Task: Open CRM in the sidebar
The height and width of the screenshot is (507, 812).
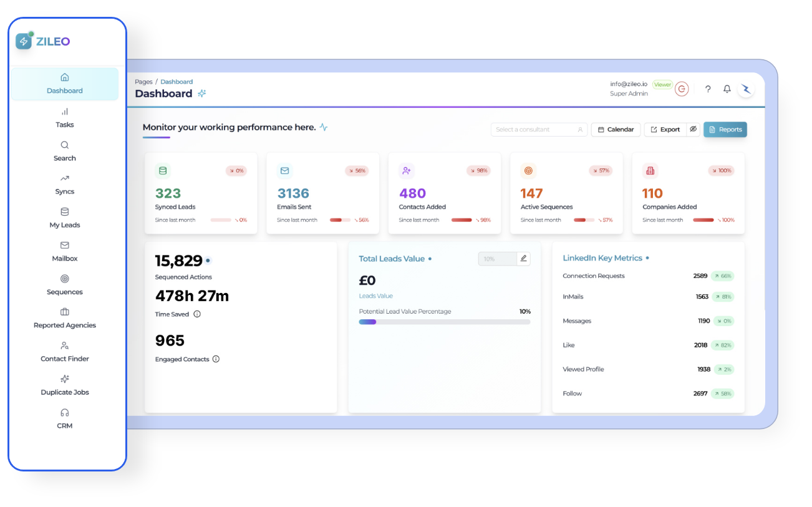Action: tap(65, 419)
